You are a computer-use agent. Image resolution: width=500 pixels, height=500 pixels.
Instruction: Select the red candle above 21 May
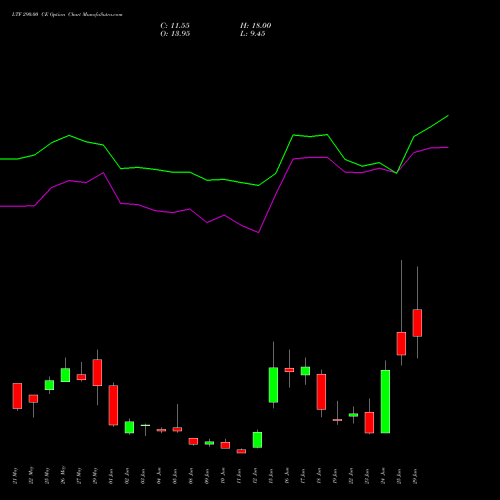(17, 396)
